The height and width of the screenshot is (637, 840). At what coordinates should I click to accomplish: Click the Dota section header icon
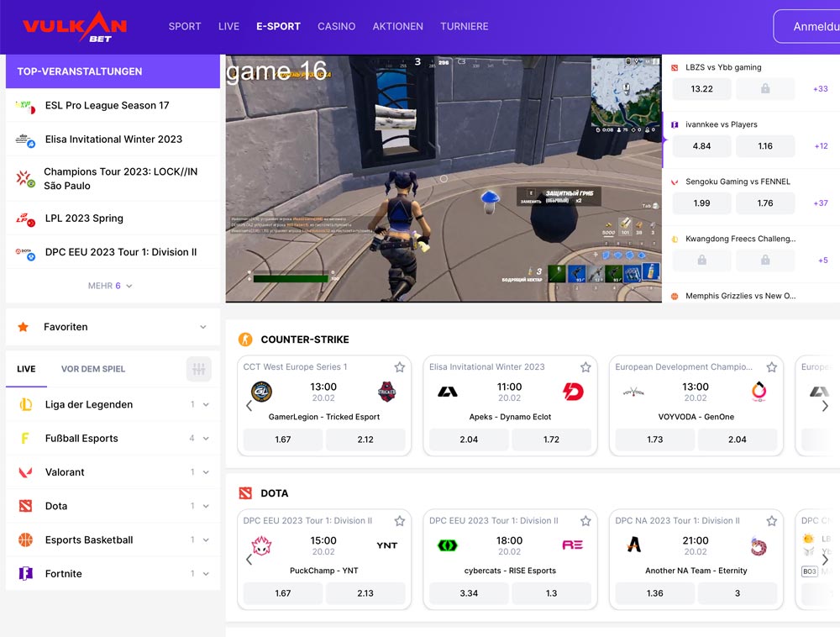245,493
